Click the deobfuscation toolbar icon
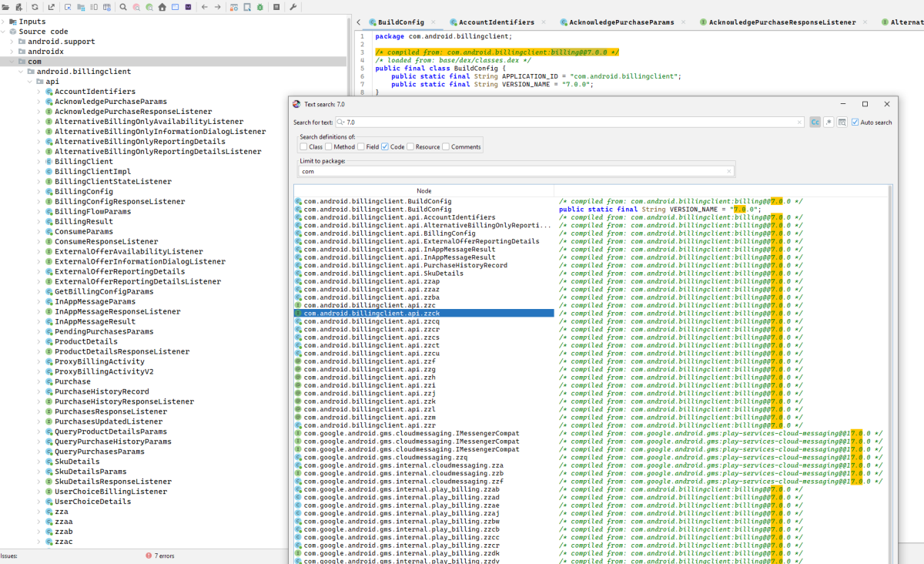 coord(234,7)
